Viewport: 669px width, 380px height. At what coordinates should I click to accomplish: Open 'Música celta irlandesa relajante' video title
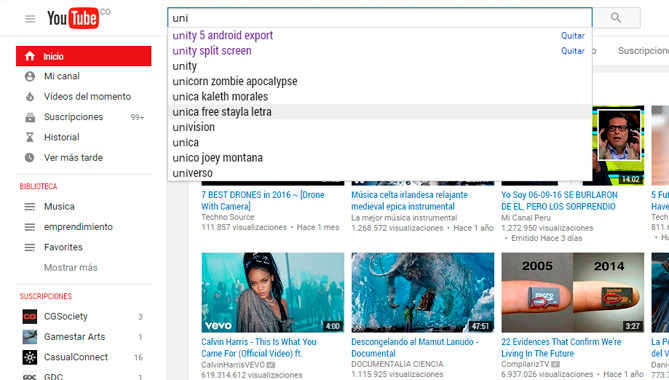410,201
